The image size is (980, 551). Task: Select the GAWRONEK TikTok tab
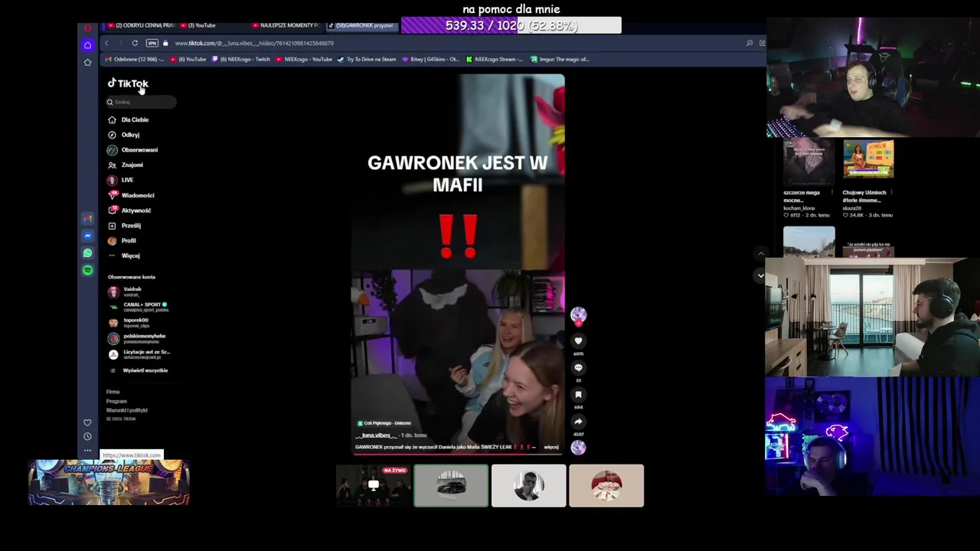coord(363,25)
